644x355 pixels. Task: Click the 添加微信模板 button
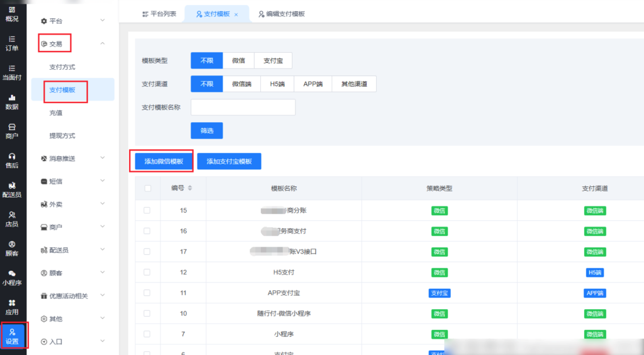pos(164,162)
